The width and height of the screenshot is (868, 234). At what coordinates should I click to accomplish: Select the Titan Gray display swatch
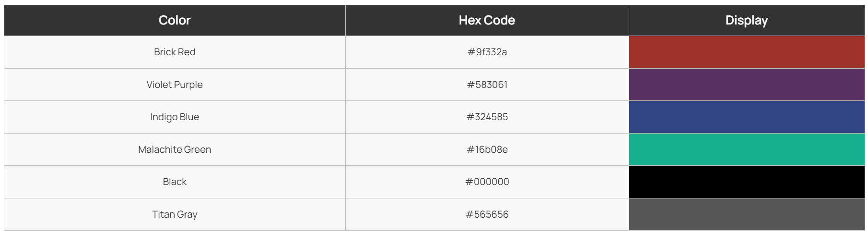(747, 214)
